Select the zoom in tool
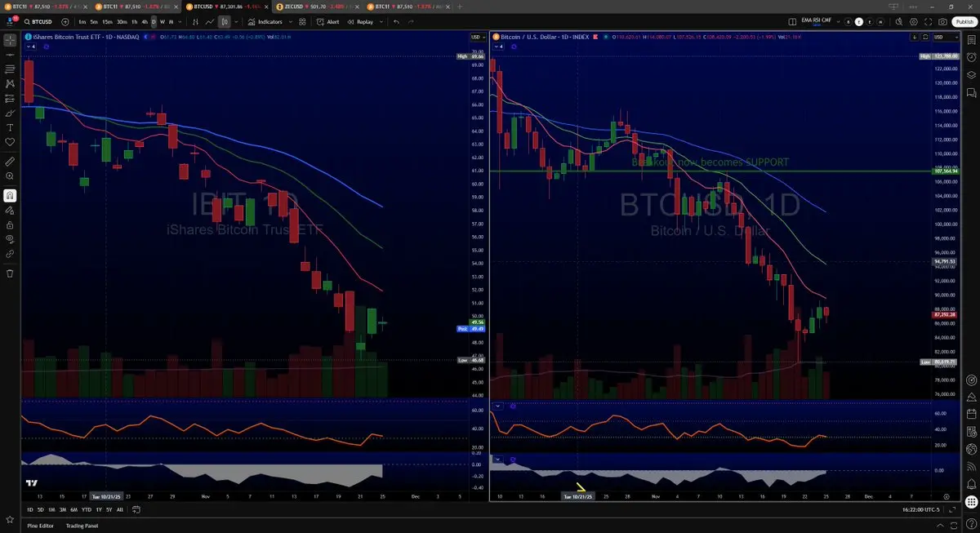 tap(10, 176)
